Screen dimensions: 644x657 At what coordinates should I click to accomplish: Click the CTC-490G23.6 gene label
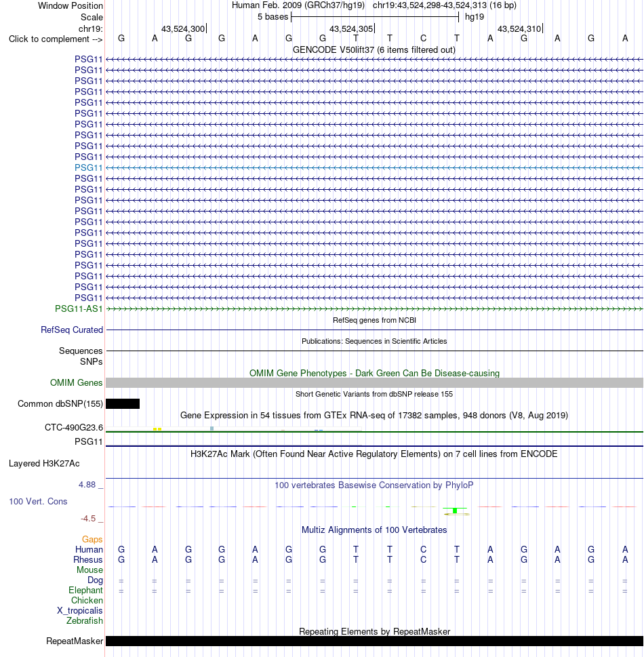[74, 427]
